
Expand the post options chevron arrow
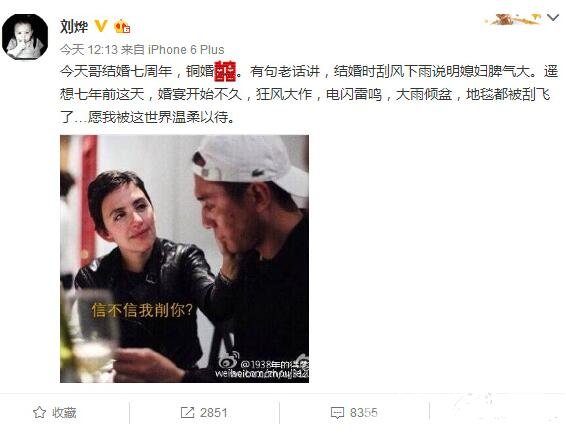tap(553, 17)
